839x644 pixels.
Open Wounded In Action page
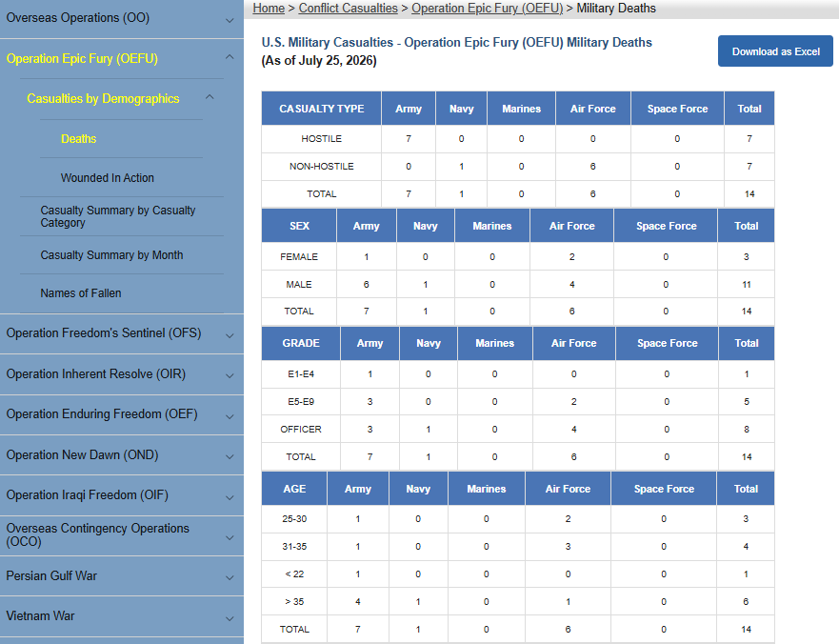coord(107,178)
